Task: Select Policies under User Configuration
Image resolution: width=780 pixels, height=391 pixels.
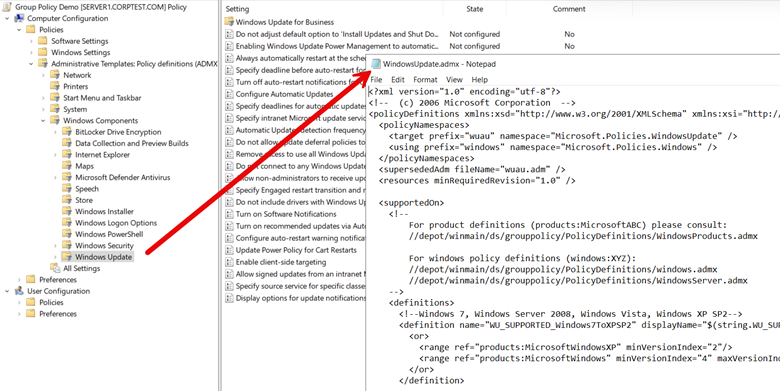Action: coord(51,302)
